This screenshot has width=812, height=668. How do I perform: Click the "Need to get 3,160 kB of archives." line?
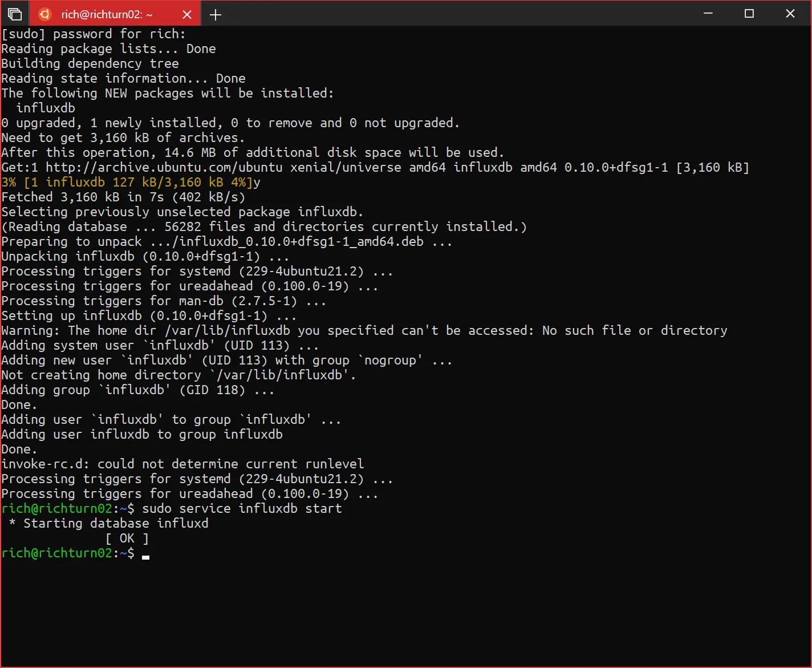[x=123, y=138]
